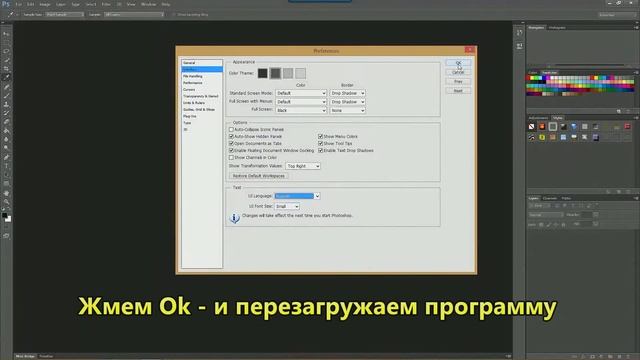Click Cancel in Preferences dialog

pyautogui.click(x=458, y=72)
